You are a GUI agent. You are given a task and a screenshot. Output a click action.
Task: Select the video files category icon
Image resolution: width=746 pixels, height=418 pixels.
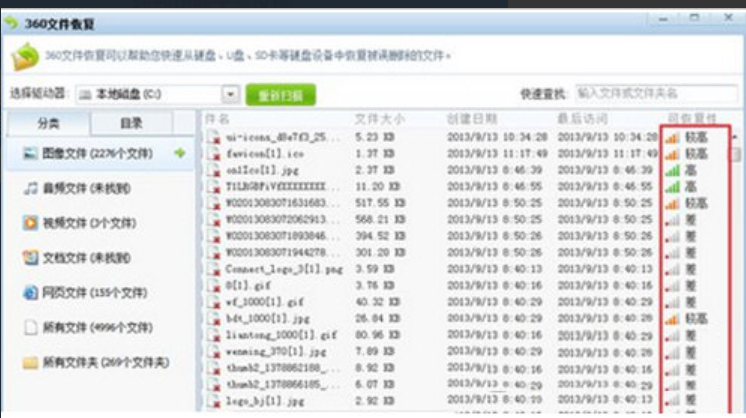(x=30, y=223)
